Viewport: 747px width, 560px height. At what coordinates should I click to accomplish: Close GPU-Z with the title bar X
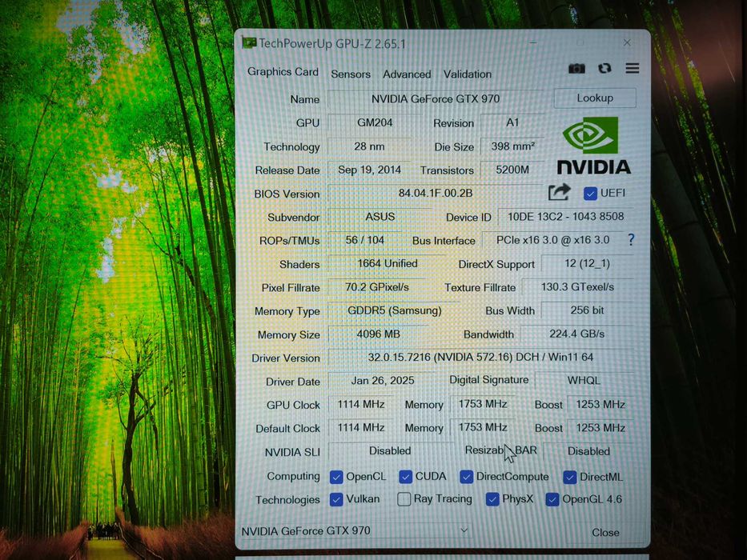pyautogui.click(x=627, y=42)
